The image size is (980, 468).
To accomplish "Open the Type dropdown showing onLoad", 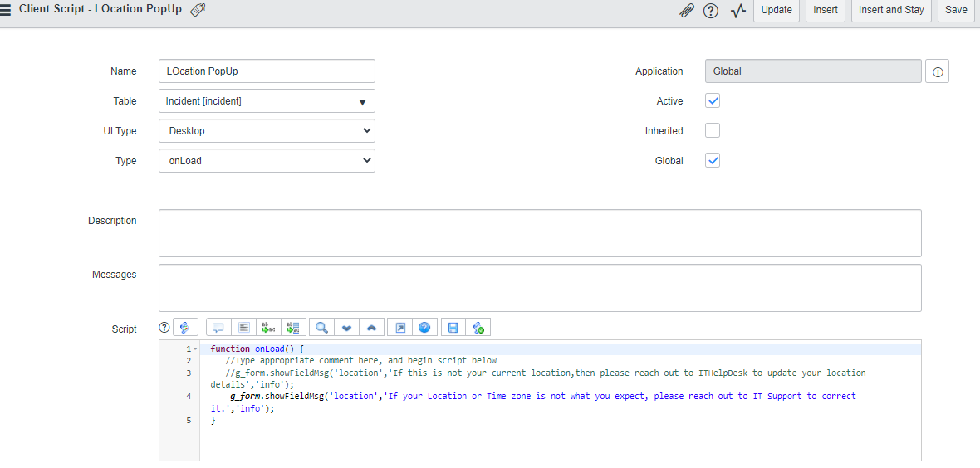I will pyautogui.click(x=267, y=161).
